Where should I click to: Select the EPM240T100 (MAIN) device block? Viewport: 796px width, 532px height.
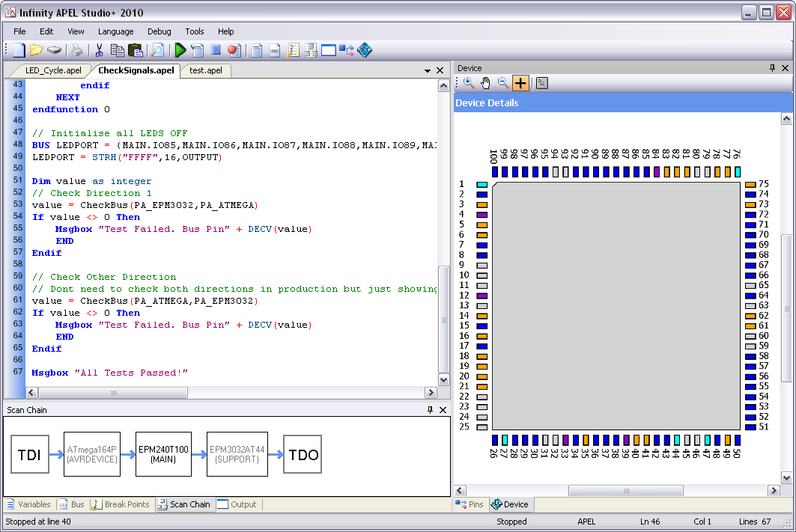coord(163,454)
